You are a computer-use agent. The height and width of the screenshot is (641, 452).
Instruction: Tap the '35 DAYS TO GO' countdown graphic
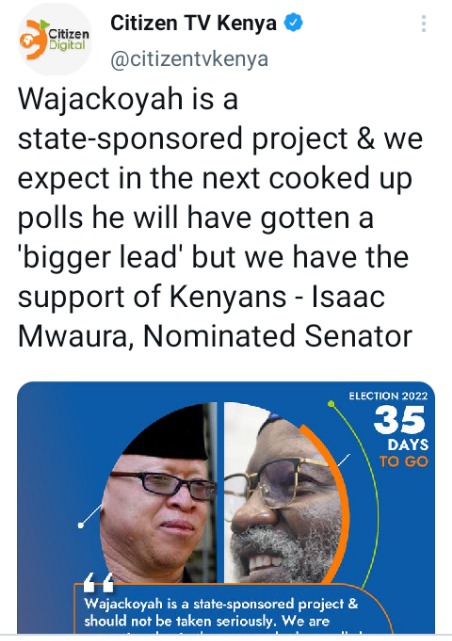(x=401, y=437)
